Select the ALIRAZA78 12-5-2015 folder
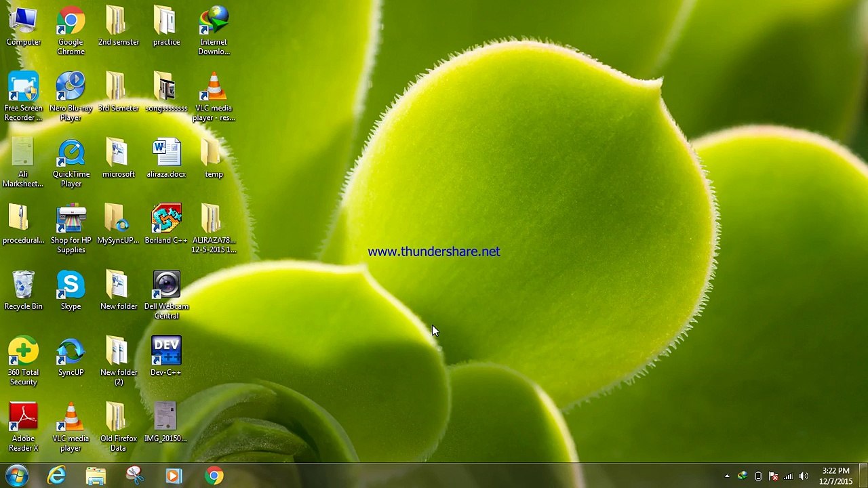This screenshot has height=488, width=868. (214, 229)
